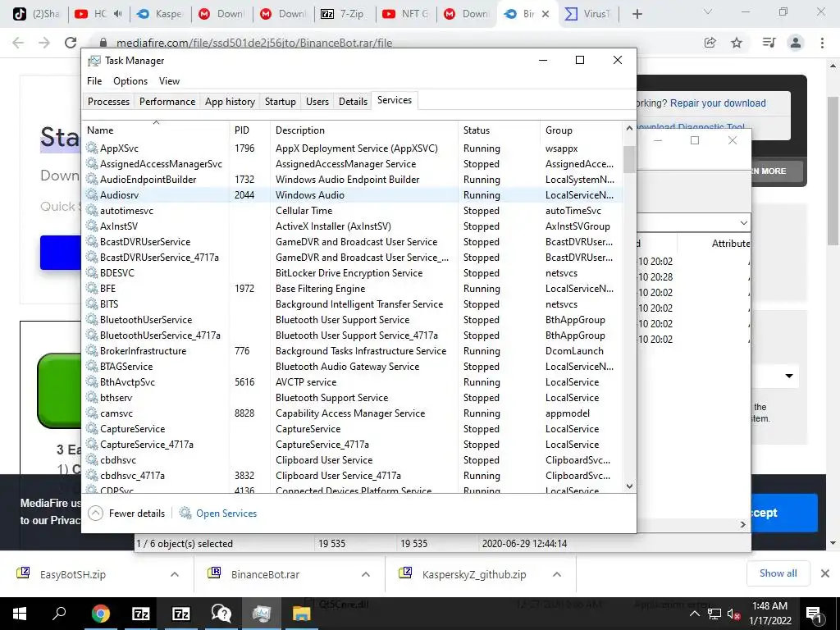Expand KasperskyZ_github.zip download options arrow

click(x=557, y=574)
